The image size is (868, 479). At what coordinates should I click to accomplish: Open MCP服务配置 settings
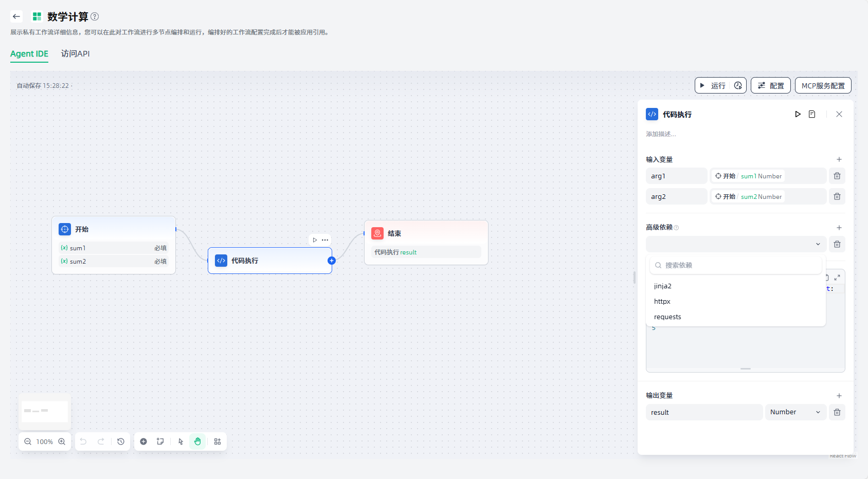pos(823,85)
